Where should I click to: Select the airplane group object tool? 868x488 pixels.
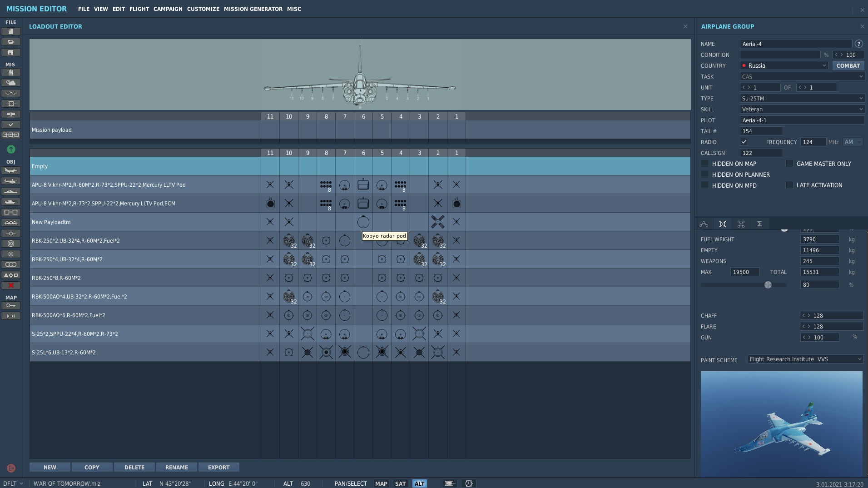click(11, 170)
